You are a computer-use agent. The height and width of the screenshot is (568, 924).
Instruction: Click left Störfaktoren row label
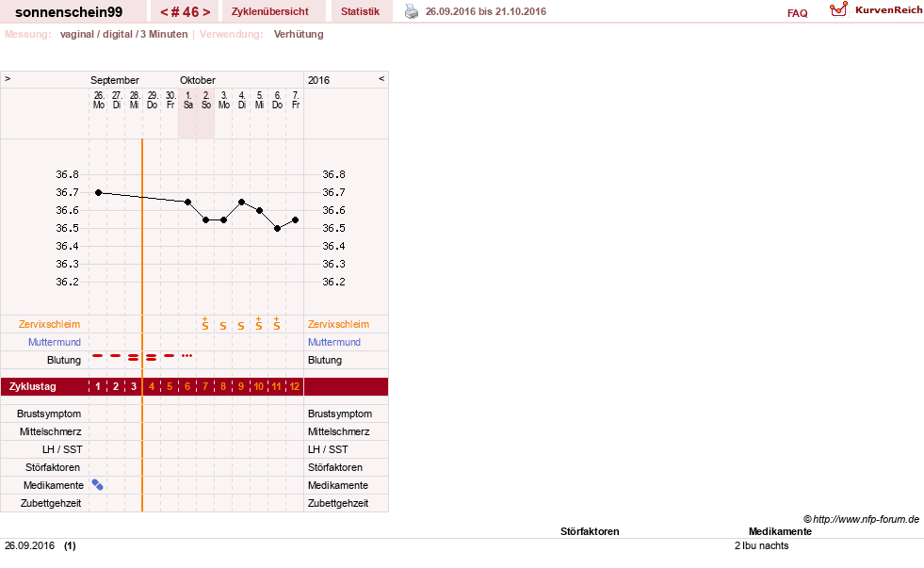tap(53, 467)
